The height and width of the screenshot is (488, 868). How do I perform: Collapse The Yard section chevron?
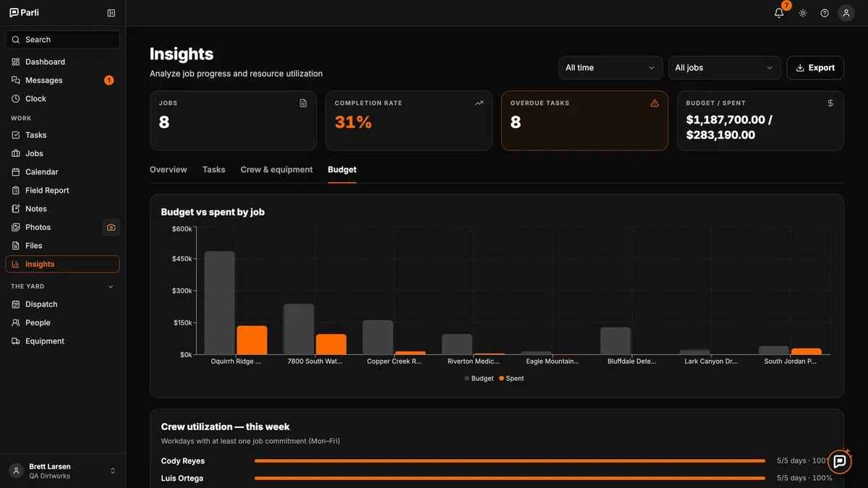[x=111, y=287]
